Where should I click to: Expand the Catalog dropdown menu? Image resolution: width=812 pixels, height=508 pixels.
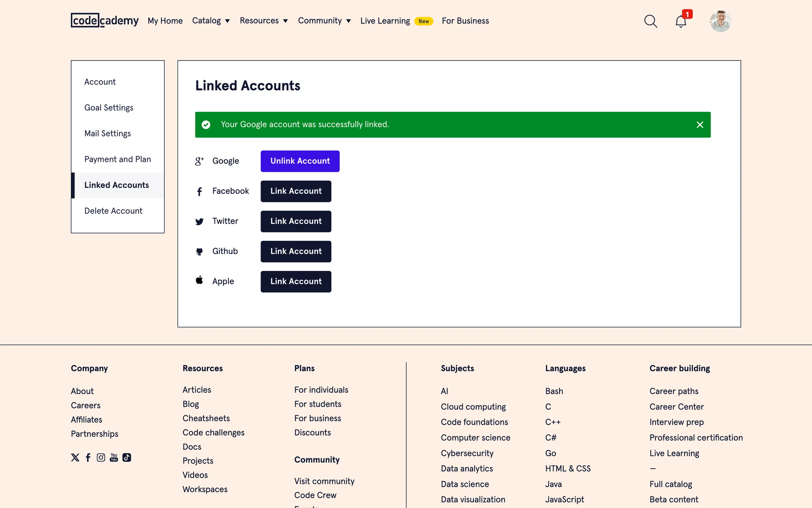[211, 21]
